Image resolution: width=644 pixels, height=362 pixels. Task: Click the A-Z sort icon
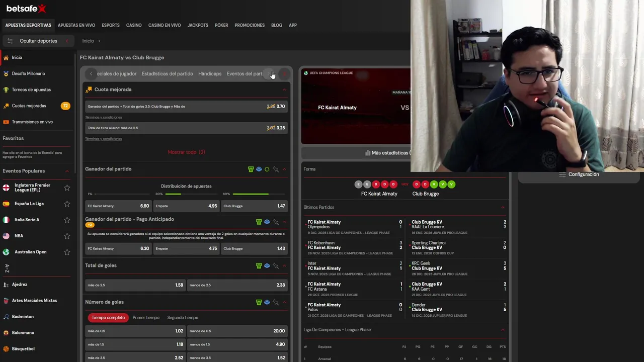coord(7,268)
